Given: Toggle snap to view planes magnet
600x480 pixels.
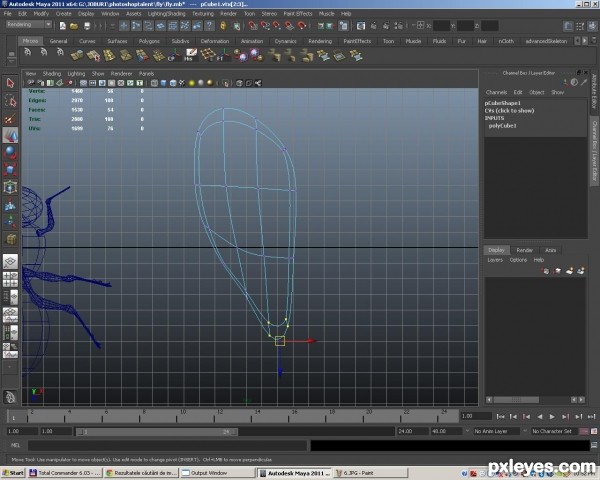Looking at the screenshot, I should [289, 26].
